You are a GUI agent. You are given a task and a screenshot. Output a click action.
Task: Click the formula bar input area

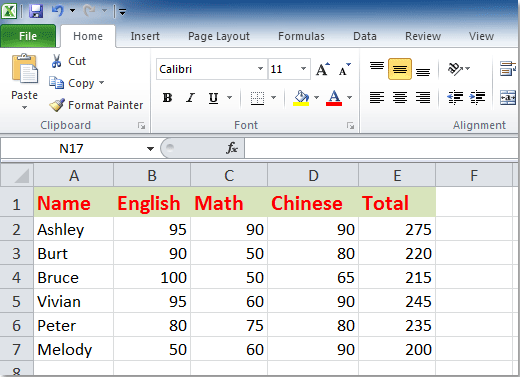pos(381,148)
